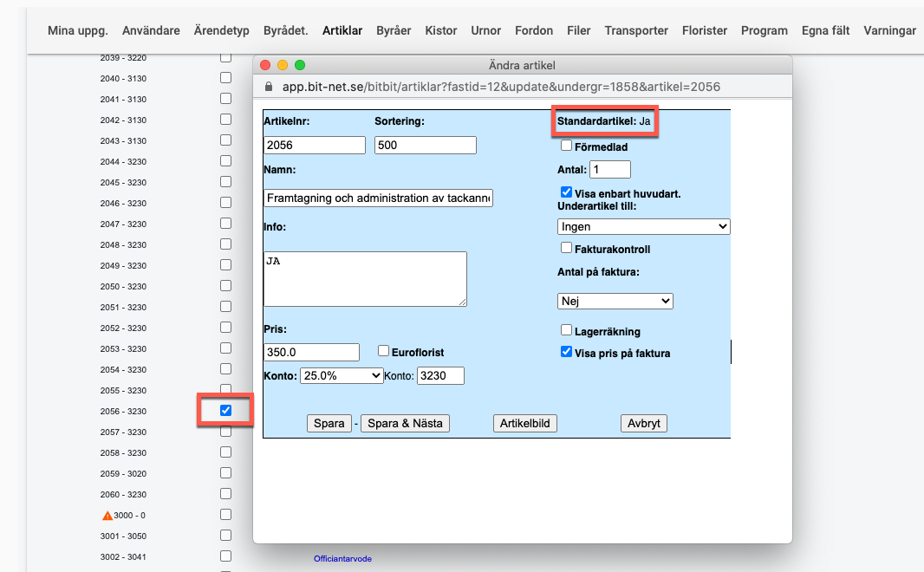Open the 25.0% VAT dropdown

[x=342, y=376]
